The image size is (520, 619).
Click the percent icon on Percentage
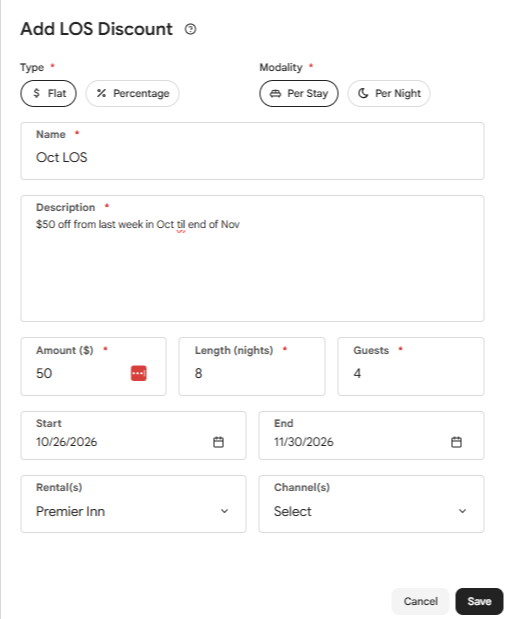[101, 93]
